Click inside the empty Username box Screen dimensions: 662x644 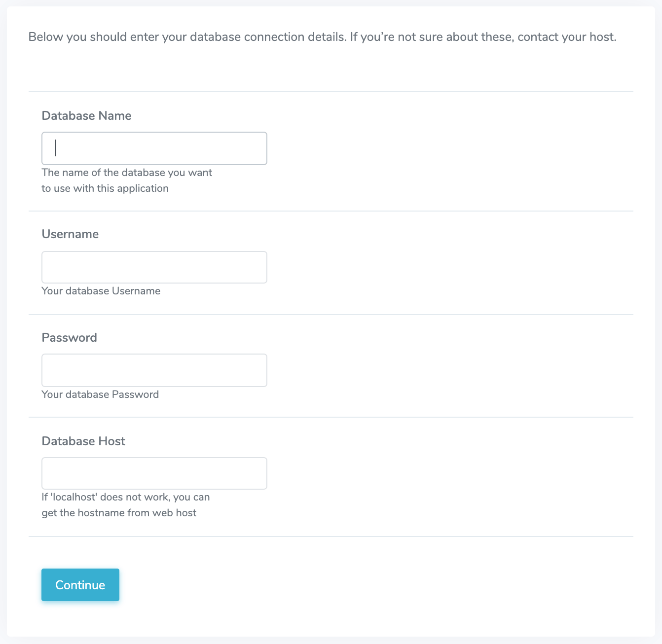tap(154, 267)
